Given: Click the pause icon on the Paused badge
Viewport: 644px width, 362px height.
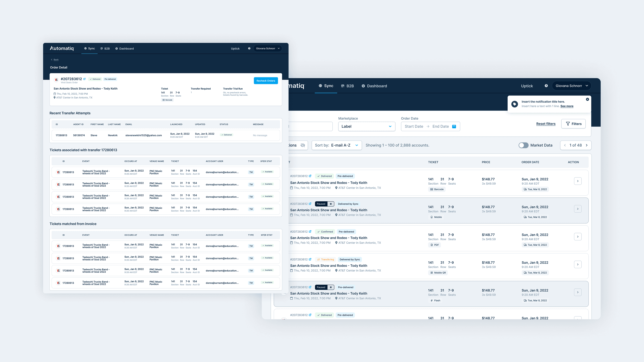Looking at the screenshot, I should [330, 204].
